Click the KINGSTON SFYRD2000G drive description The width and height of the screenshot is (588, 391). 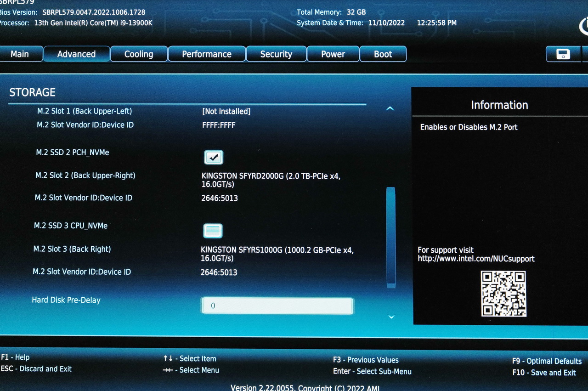pos(271,180)
